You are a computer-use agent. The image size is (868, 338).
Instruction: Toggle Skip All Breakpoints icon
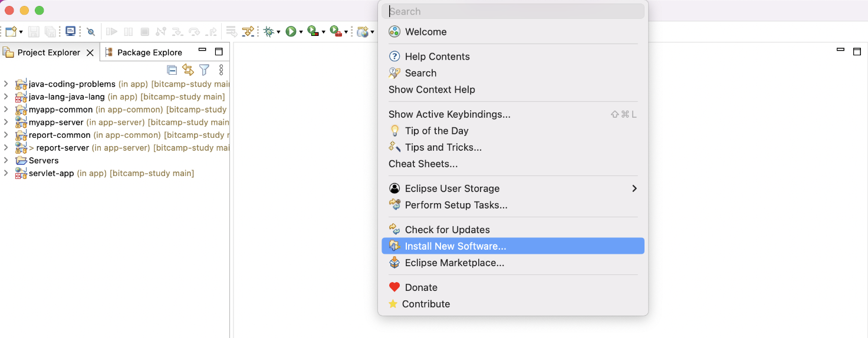pos(91,32)
